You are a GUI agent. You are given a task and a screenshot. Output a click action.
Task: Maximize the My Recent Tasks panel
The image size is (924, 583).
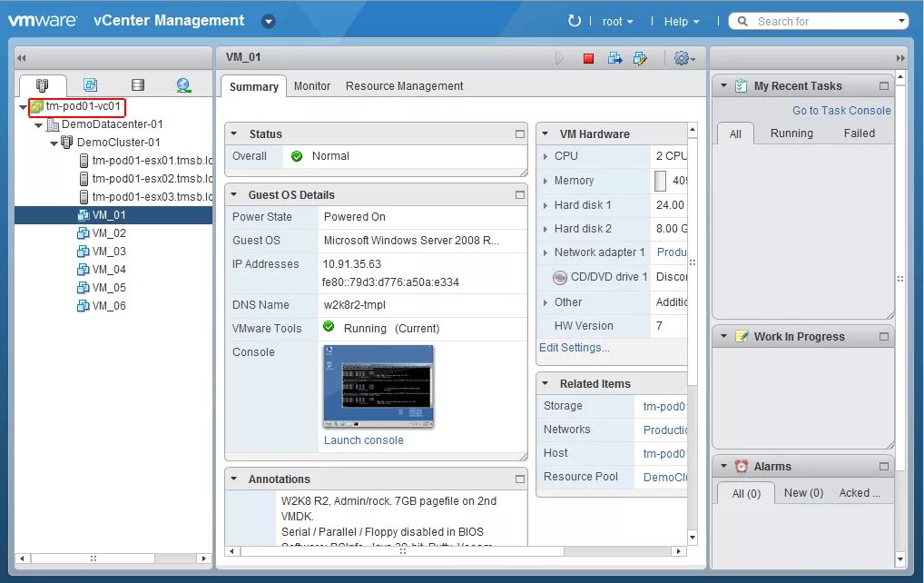click(884, 86)
